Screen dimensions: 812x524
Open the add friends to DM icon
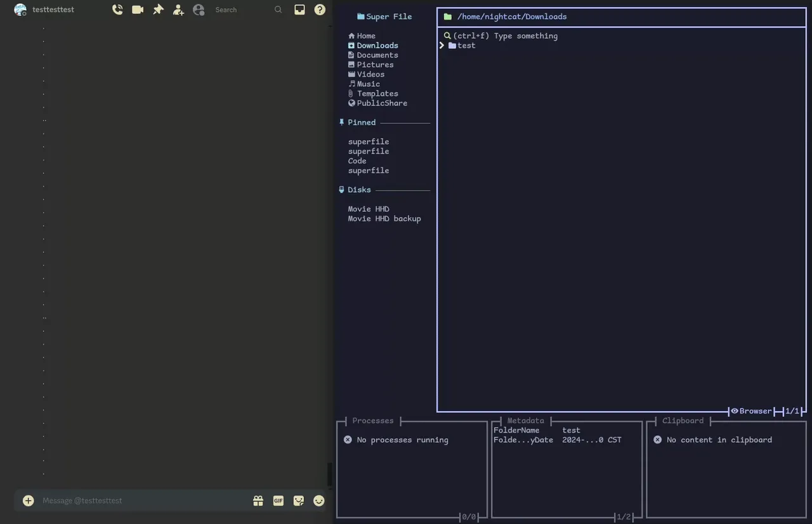pos(178,10)
